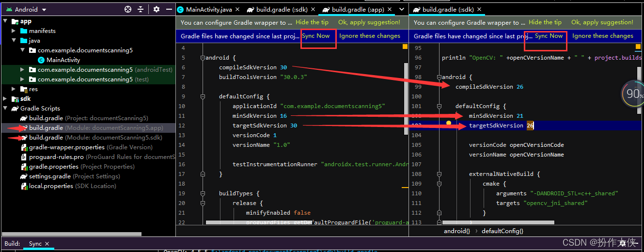
Task: Click the MainActivity class icon in the tree
Action: pyautogui.click(x=41, y=60)
